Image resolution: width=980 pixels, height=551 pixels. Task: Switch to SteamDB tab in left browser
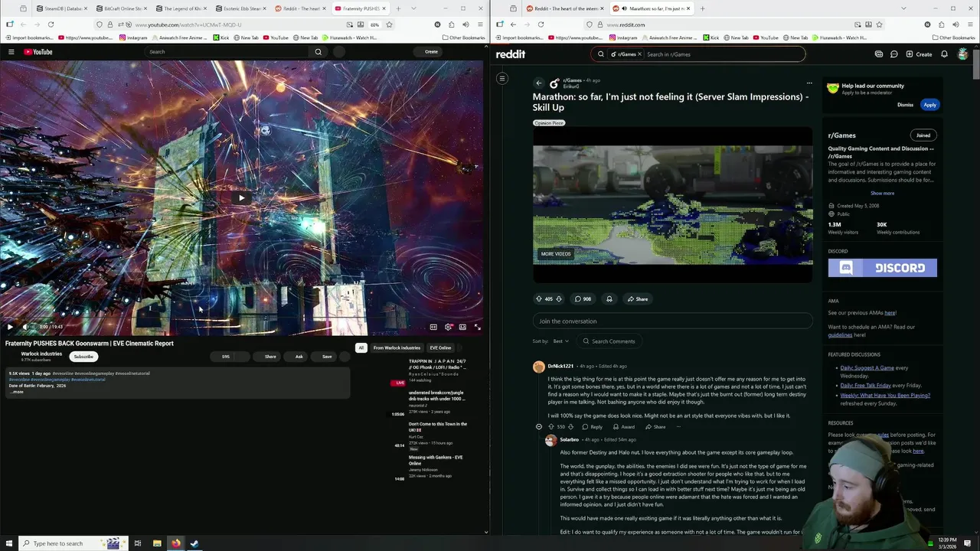pyautogui.click(x=61, y=8)
